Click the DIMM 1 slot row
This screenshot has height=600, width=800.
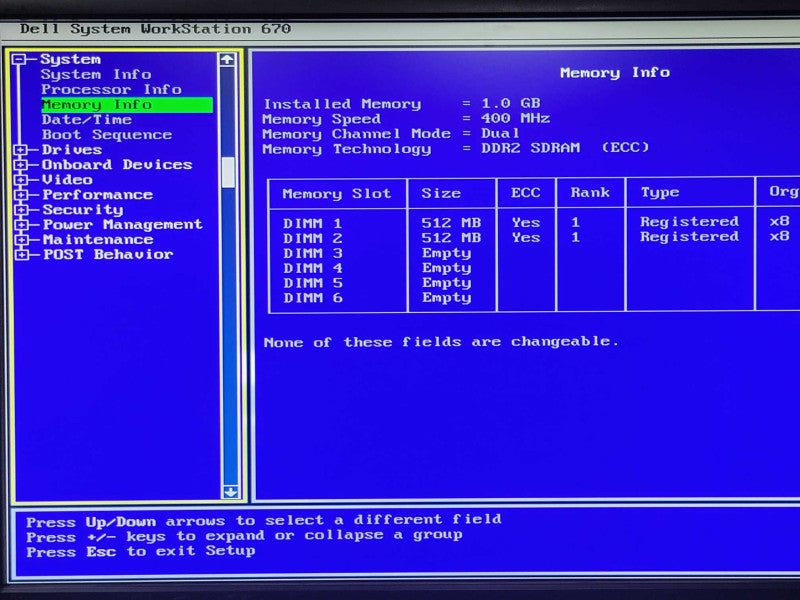[x=312, y=223]
